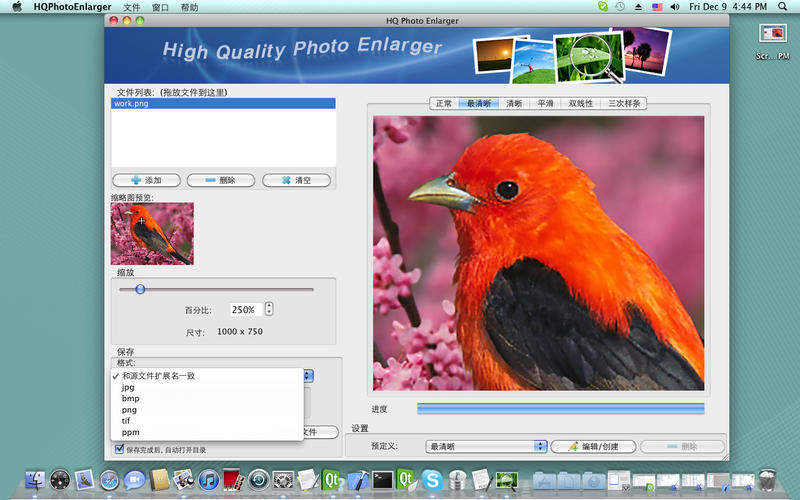Click the volume speaker icon in menu bar
This screenshot has width=800, height=500.
pyautogui.click(x=676, y=7)
